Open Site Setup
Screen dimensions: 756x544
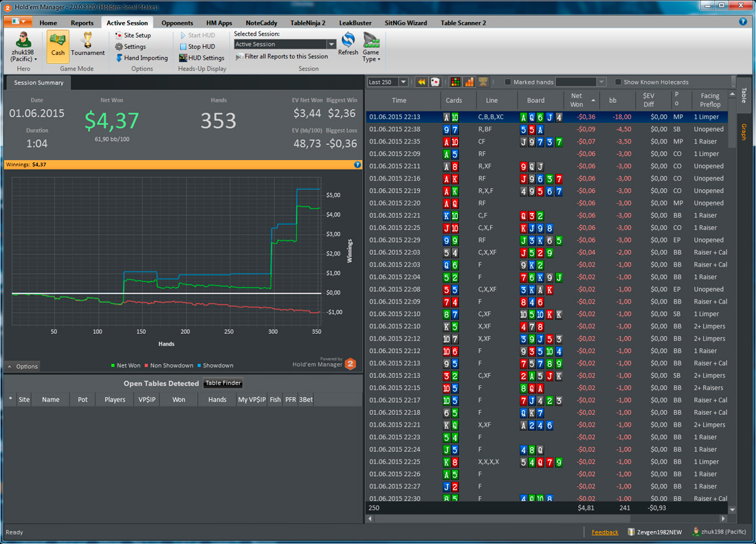point(133,35)
